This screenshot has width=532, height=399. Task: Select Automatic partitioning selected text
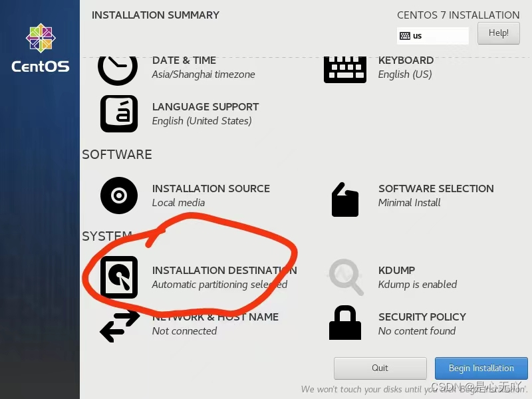click(x=219, y=285)
